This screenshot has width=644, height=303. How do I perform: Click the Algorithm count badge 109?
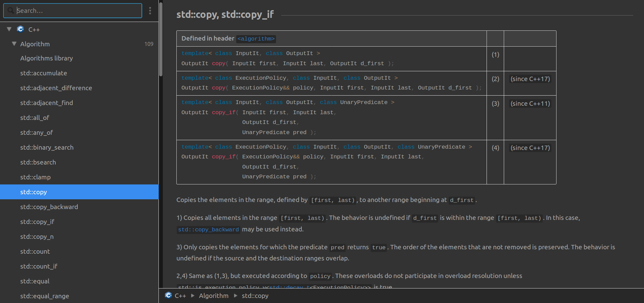pyautogui.click(x=149, y=44)
